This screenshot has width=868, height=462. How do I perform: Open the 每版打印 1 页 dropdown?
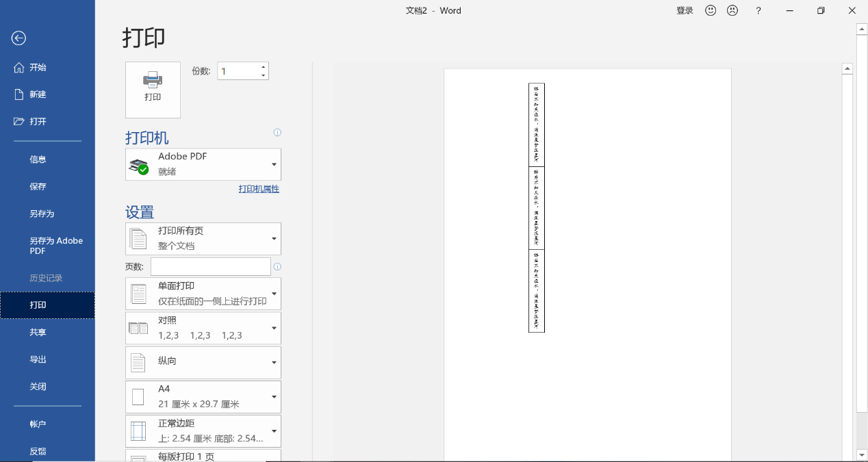click(x=203, y=456)
